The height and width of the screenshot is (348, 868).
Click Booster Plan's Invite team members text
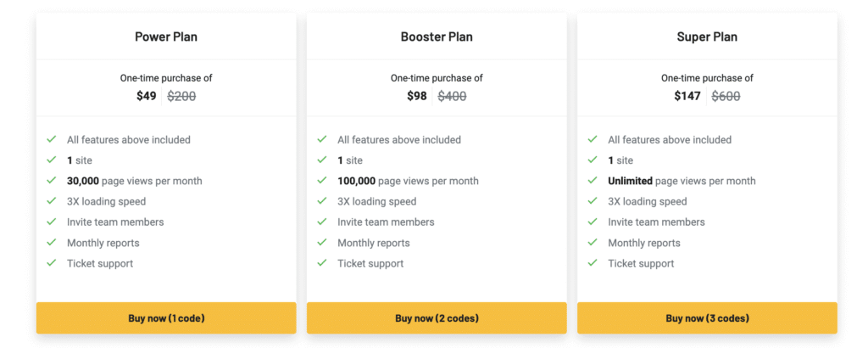tap(386, 222)
